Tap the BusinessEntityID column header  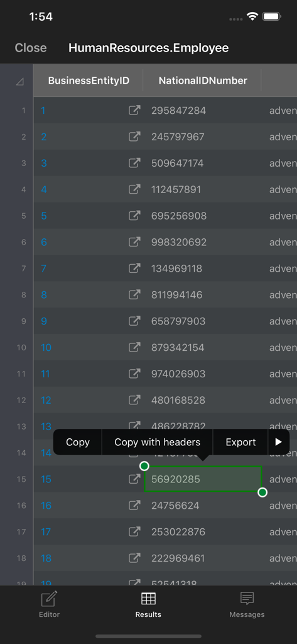coord(89,80)
